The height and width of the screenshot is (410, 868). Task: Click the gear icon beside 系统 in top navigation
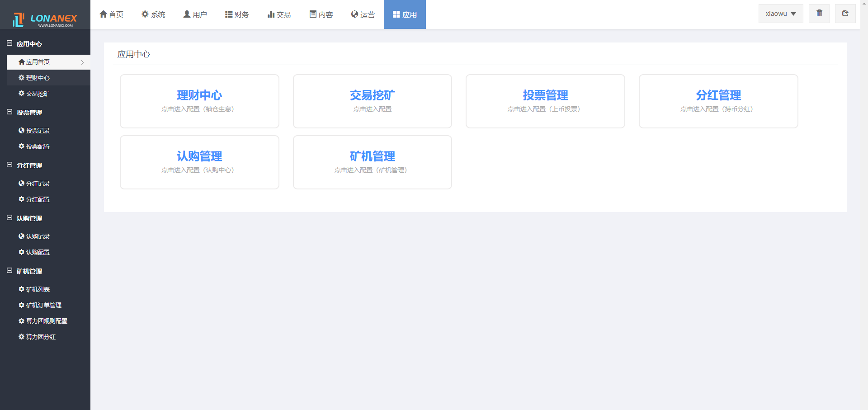(x=145, y=14)
